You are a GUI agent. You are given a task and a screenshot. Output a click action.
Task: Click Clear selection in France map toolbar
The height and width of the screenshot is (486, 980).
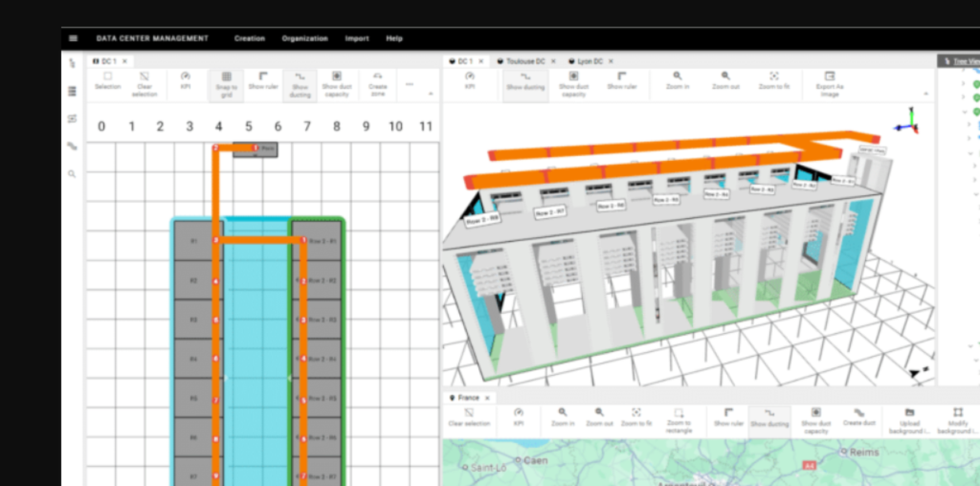tap(469, 418)
